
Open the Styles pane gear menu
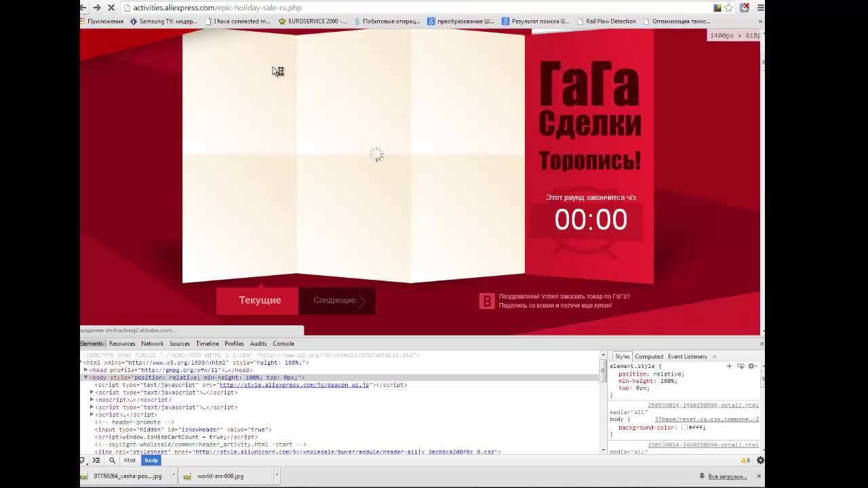[752, 366]
